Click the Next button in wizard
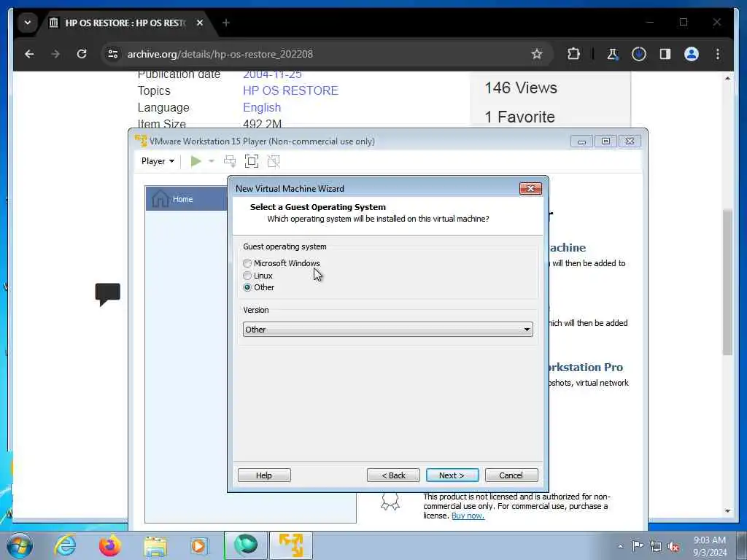Screen dimensions: 747x560 click(x=452, y=475)
